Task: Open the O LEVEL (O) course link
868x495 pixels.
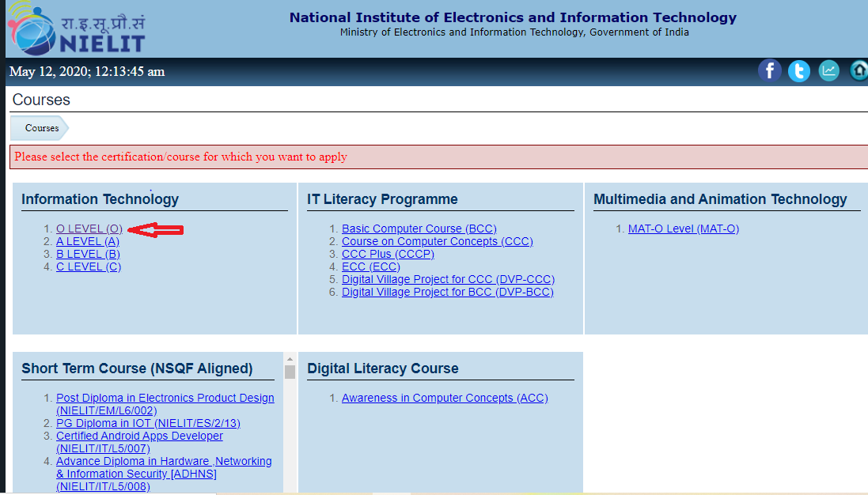Action: click(x=89, y=229)
